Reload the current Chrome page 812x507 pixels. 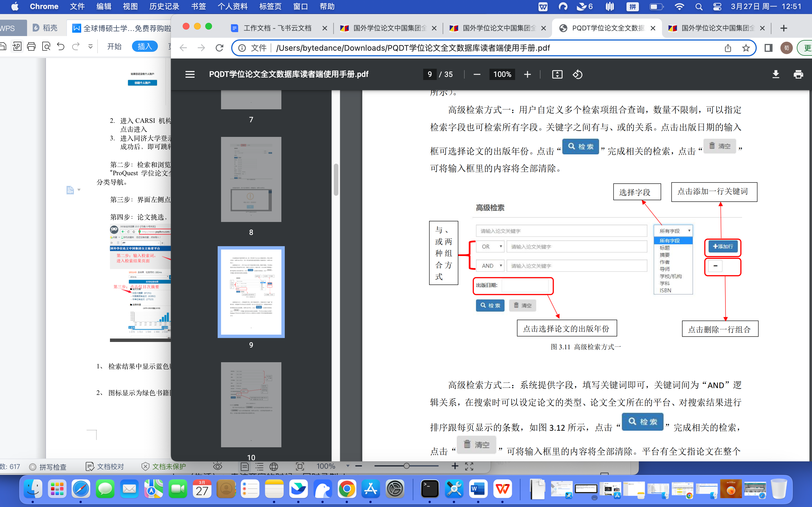coord(219,48)
